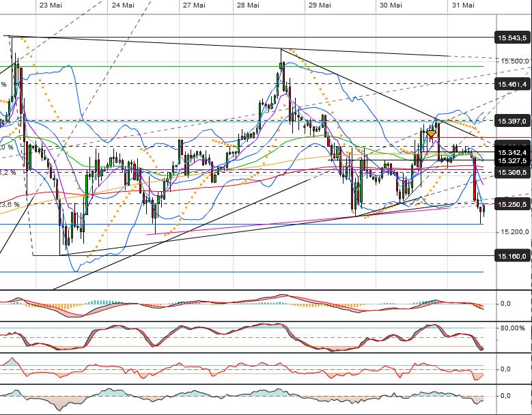
Task: Click the 23,6 % Fibonacci level label
Action: 10,205
